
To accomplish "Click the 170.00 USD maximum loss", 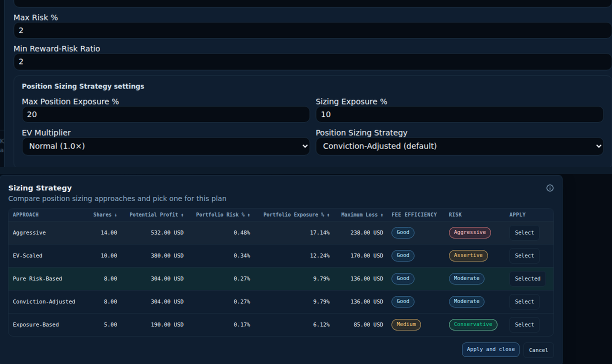I will 366,255.
